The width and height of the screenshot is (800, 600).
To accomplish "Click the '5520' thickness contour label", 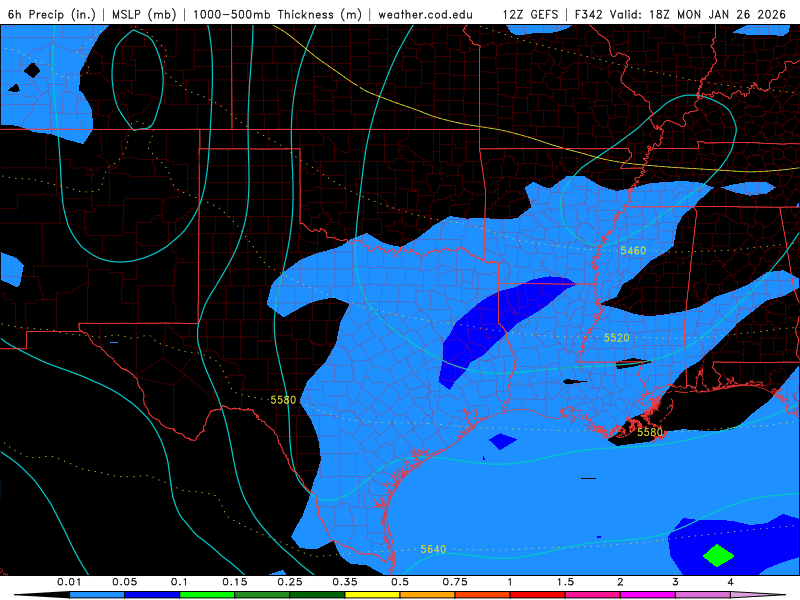I will click(x=616, y=338).
